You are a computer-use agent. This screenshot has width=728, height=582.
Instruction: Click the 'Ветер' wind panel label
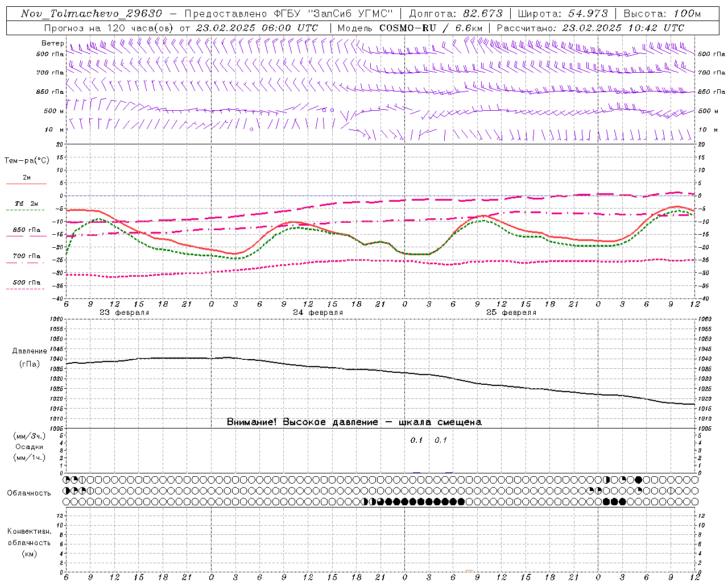click(52, 43)
